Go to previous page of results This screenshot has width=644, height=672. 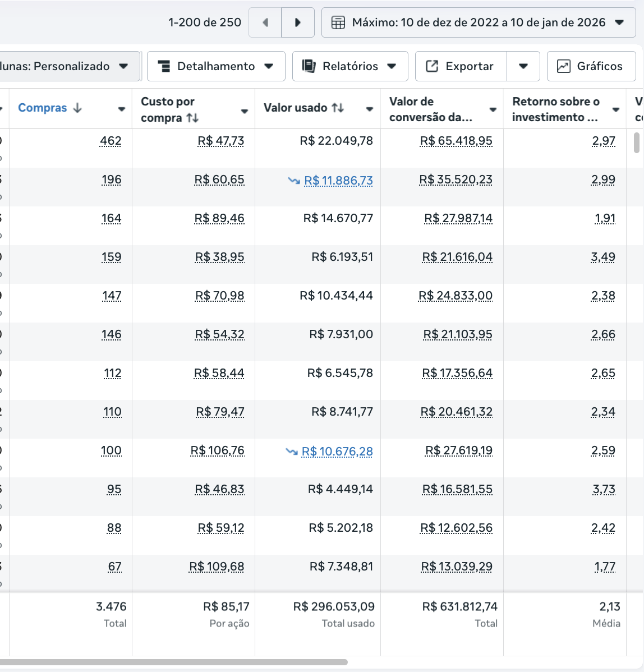click(x=265, y=22)
